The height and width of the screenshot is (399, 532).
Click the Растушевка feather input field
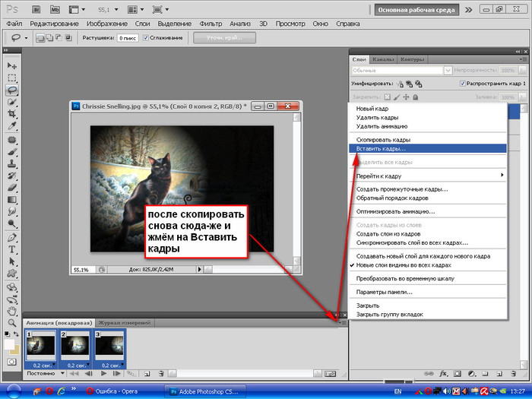(x=128, y=38)
